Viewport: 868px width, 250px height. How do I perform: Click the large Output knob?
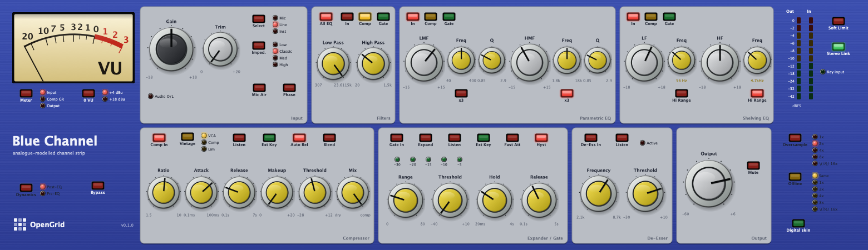[708, 184]
